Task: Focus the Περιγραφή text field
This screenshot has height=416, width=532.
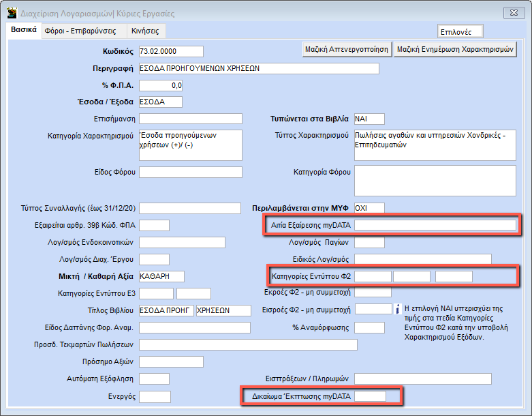Action: click(x=258, y=68)
